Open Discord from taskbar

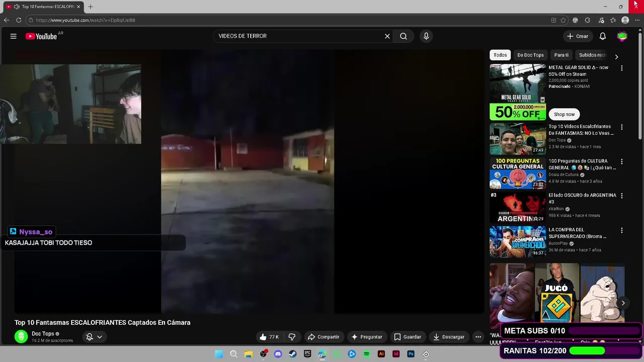coord(278,354)
